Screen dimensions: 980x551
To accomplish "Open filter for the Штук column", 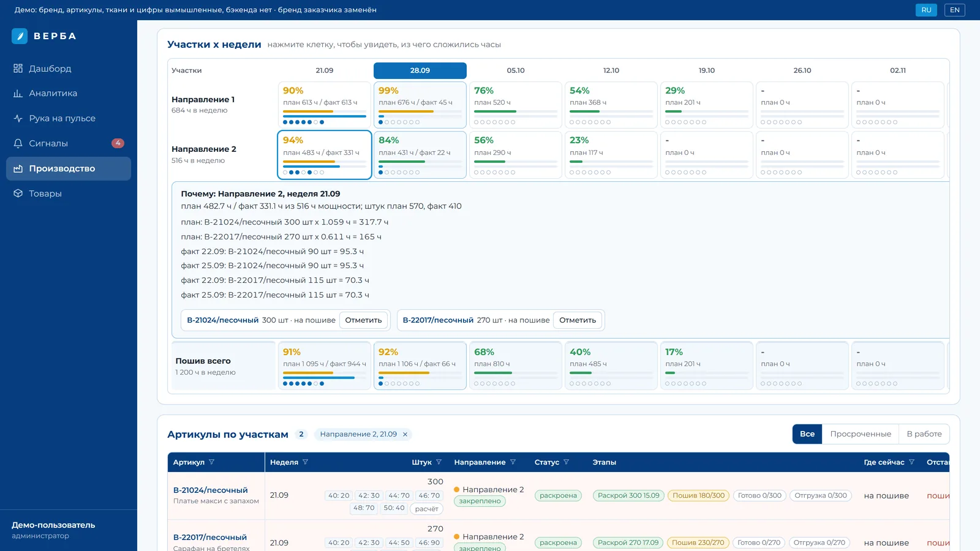I will 439,462.
